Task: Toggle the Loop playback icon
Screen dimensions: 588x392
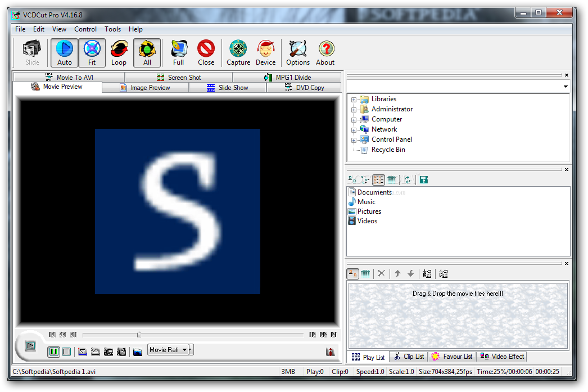Action: coord(119,53)
